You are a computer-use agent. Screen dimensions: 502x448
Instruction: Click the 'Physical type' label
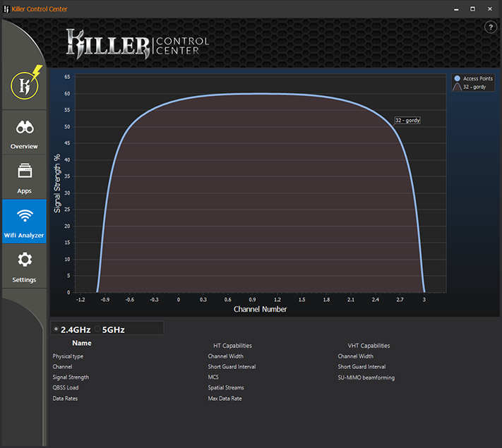tap(68, 356)
